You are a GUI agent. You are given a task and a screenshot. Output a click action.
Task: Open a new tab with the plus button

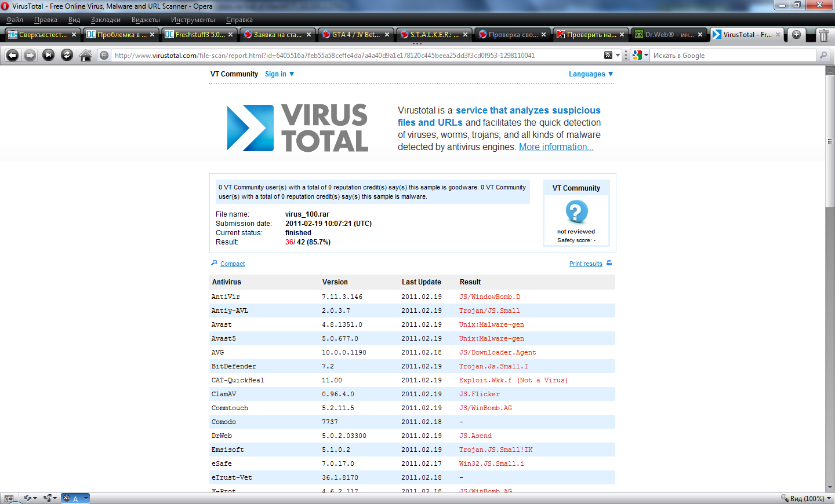(796, 35)
